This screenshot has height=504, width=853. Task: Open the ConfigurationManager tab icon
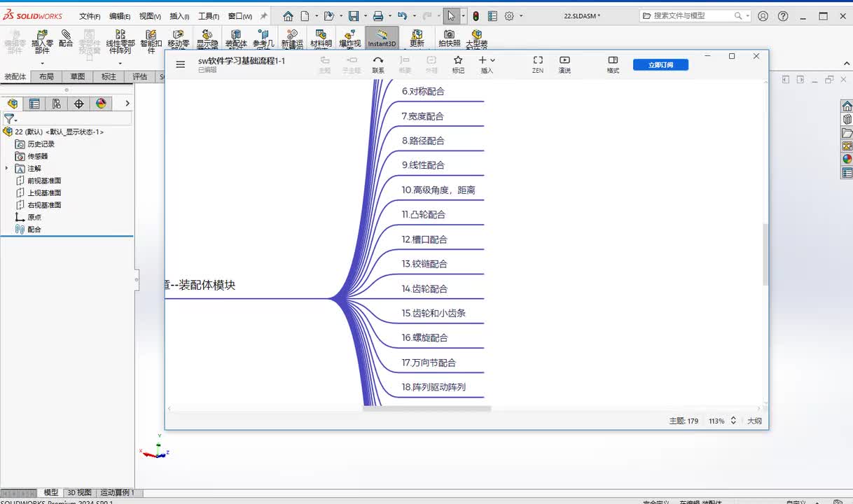[x=56, y=104]
